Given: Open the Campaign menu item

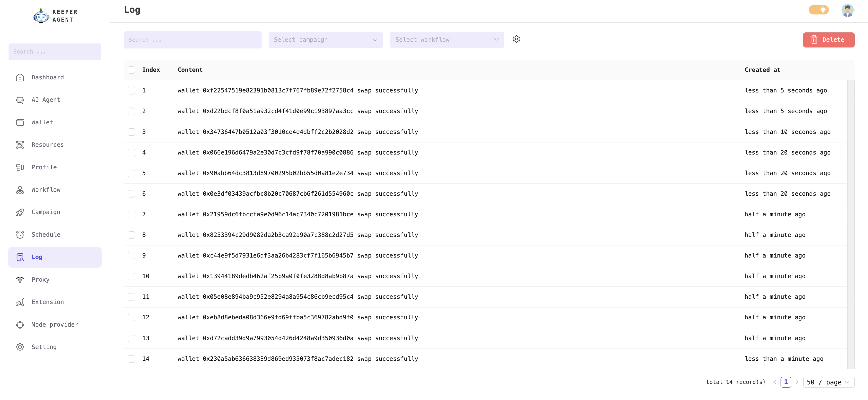Looking at the screenshot, I should (55, 212).
